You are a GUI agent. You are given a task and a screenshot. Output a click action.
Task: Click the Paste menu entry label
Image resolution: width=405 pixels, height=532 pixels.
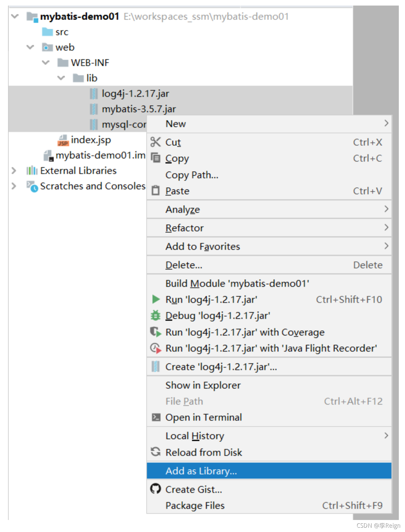pyautogui.click(x=177, y=191)
